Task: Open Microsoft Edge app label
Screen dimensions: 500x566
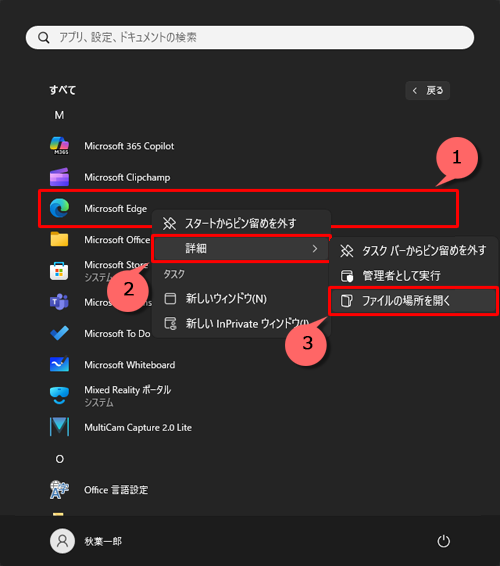Action: [116, 209]
